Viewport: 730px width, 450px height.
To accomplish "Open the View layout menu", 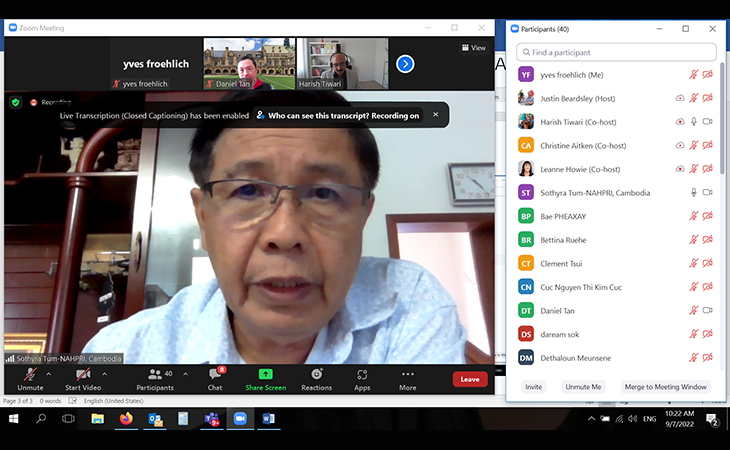I will tap(474, 48).
